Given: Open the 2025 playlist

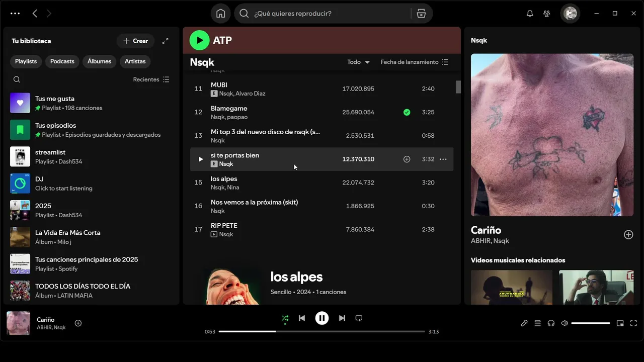Looking at the screenshot, I should [92, 210].
